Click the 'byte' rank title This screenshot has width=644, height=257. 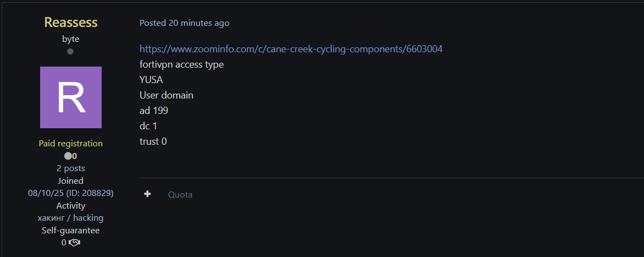(x=71, y=39)
